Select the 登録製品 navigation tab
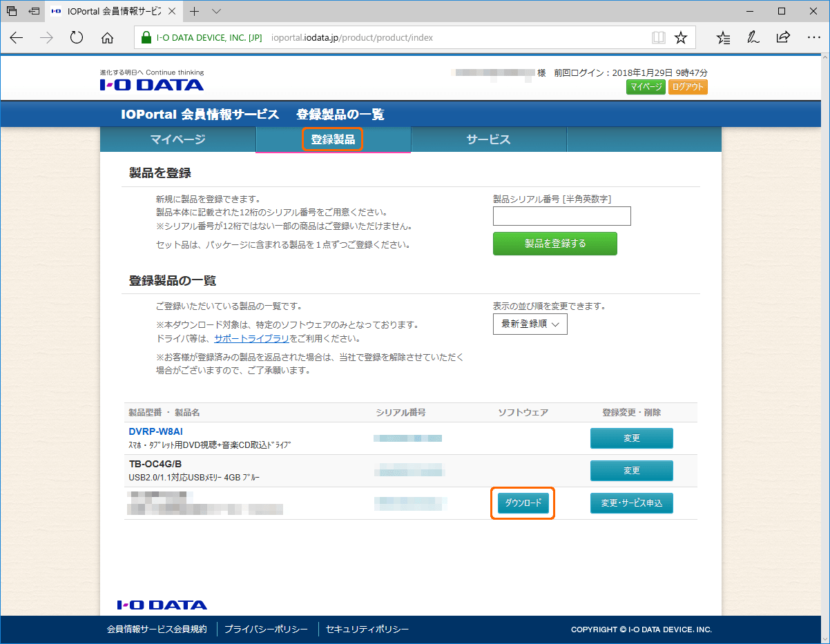Image resolution: width=830 pixels, height=644 pixels. pos(333,139)
